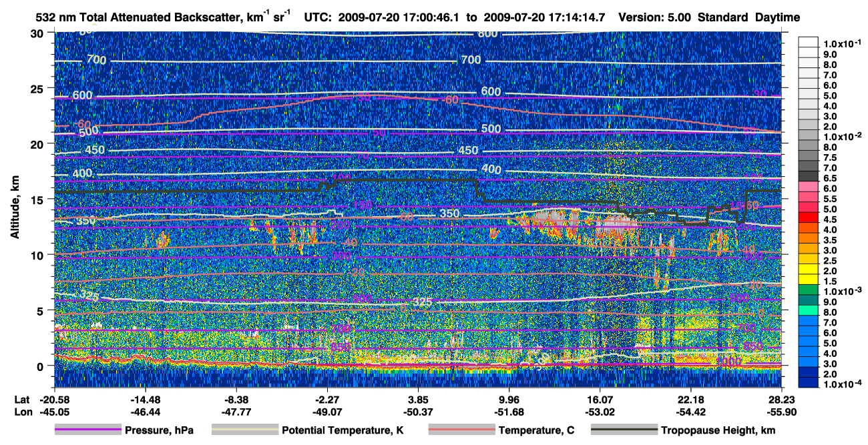Click the '450' contour label near the left edge

coord(94,150)
